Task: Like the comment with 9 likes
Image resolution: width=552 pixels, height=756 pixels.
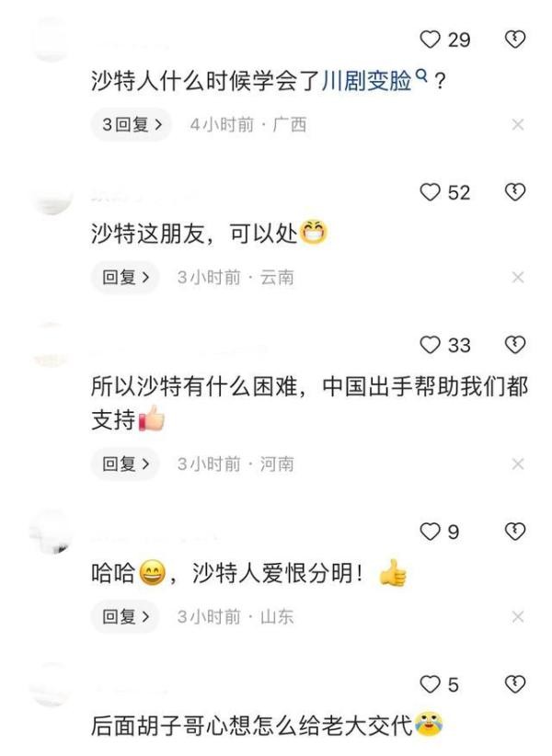Action: coord(430,532)
